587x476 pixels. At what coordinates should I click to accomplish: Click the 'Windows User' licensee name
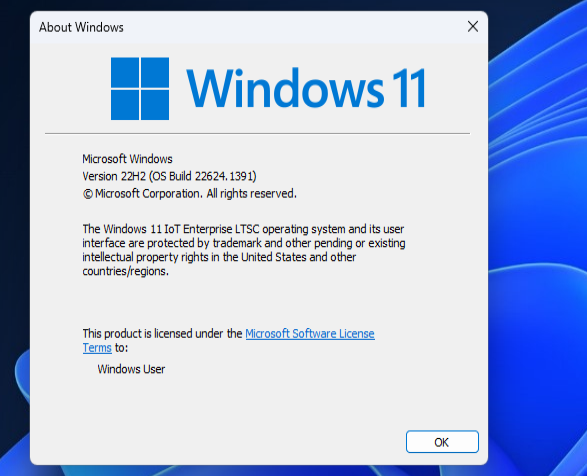[131, 369]
